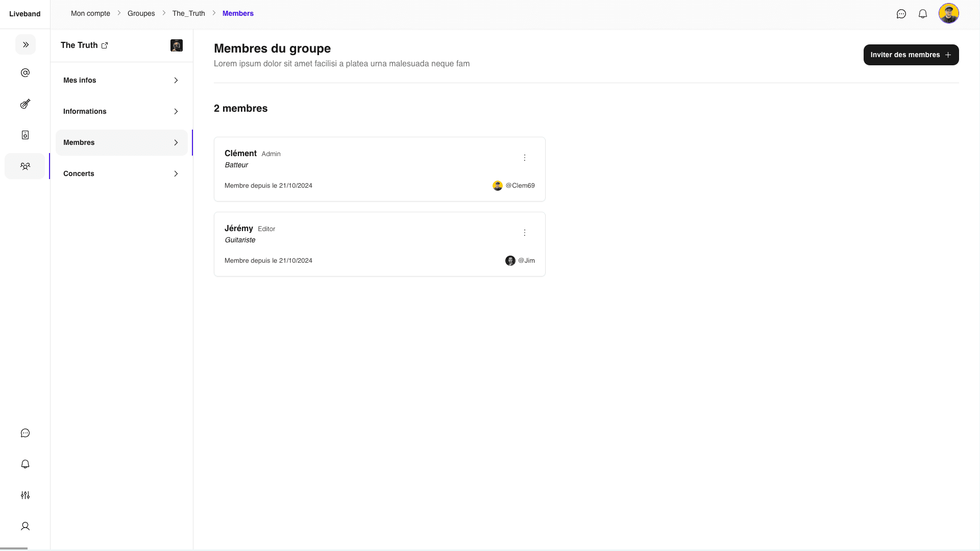Open Jérémy member options menu
This screenshot has height=551, width=980.
click(525, 233)
